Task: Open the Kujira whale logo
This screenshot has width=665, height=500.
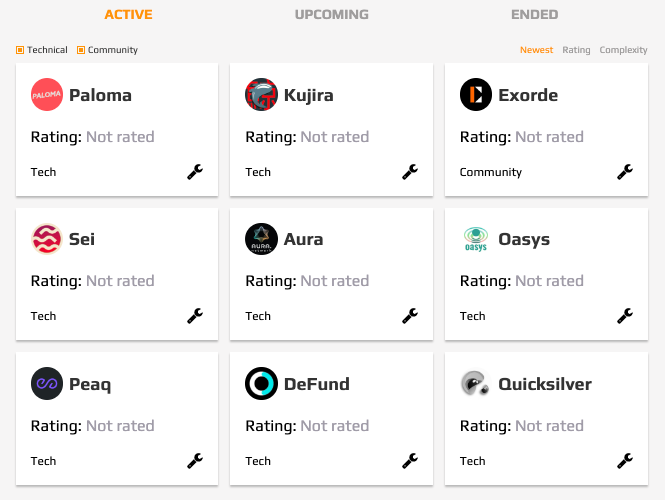Action: point(261,95)
